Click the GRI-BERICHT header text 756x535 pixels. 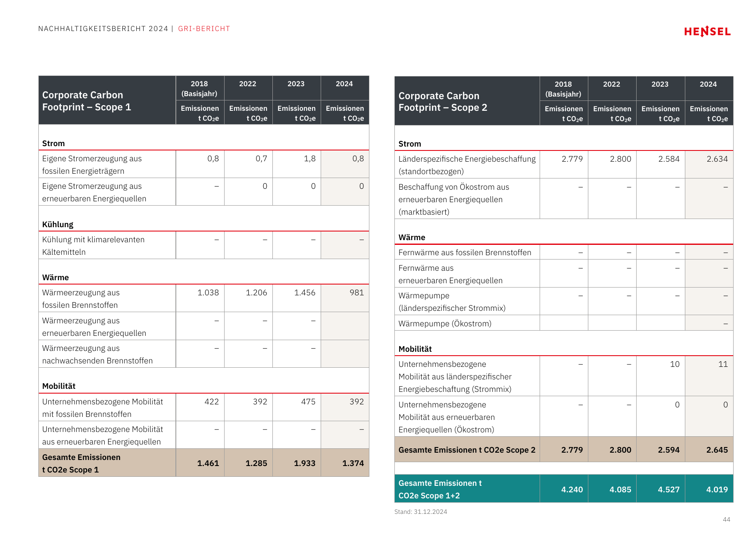(x=204, y=29)
